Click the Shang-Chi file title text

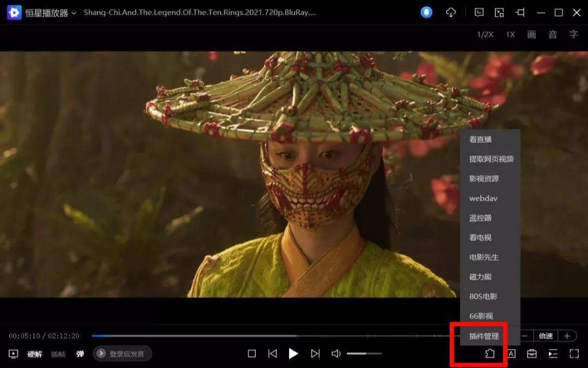point(200,13)
